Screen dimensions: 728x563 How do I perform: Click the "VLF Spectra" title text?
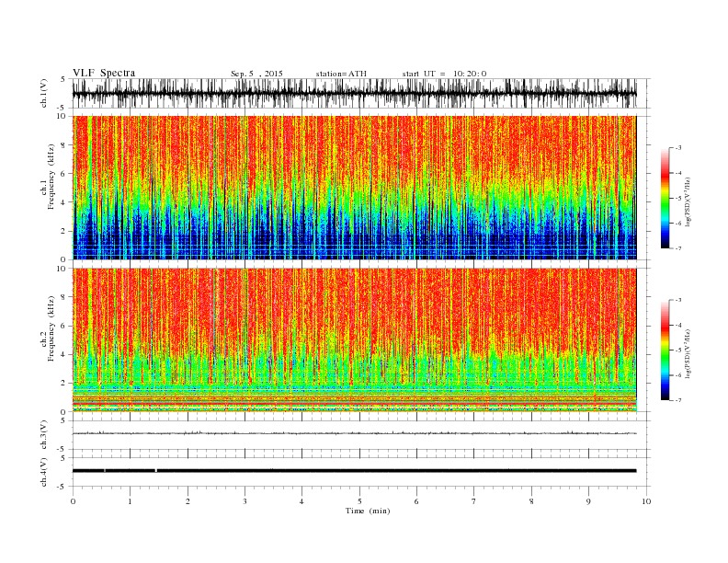click(x=104, y=73)
